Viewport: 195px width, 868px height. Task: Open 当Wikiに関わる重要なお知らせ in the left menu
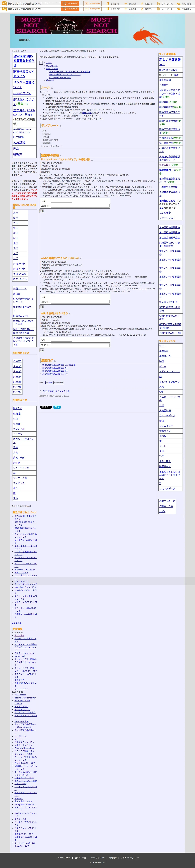[x=24, y=61]
